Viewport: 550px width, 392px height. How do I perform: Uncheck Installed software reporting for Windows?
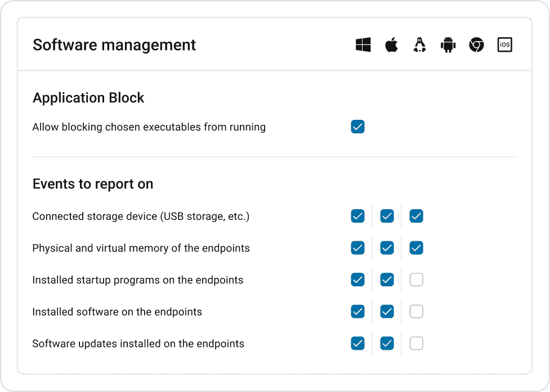point(357,312)
